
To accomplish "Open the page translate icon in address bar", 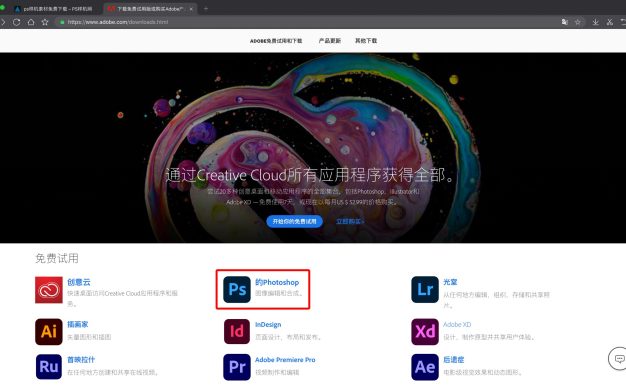I will [x=565, y=22].
